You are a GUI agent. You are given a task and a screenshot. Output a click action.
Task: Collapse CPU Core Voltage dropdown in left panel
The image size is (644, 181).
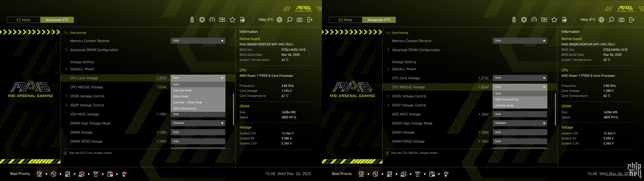pos(198,78)
